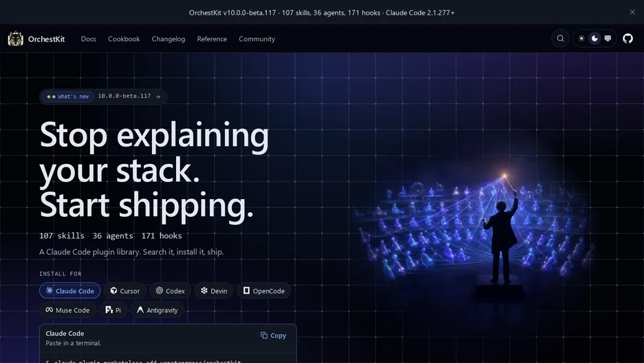The width and height of the screenshot is (644, 363).
Task: Select the Codex install tab
Action: point(170,291)
